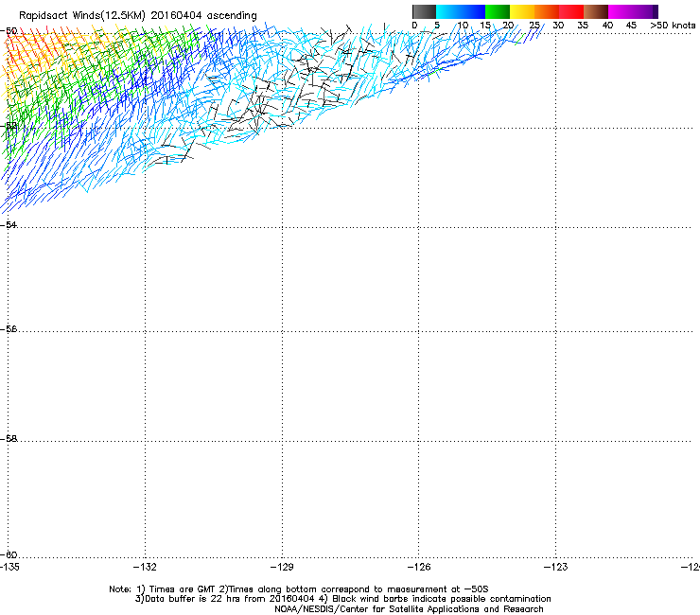
Task: Click the -123 longitude axis label
Action: pos(556,567)
